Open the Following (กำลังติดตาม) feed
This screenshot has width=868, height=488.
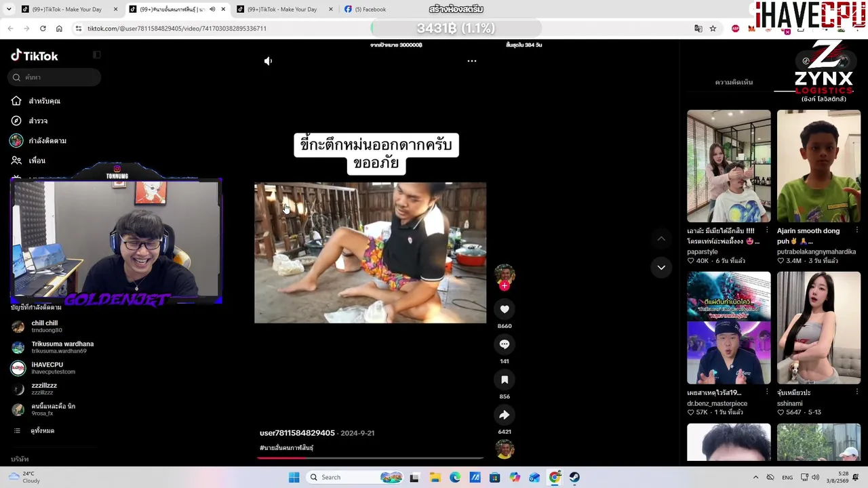click(39, 140)
